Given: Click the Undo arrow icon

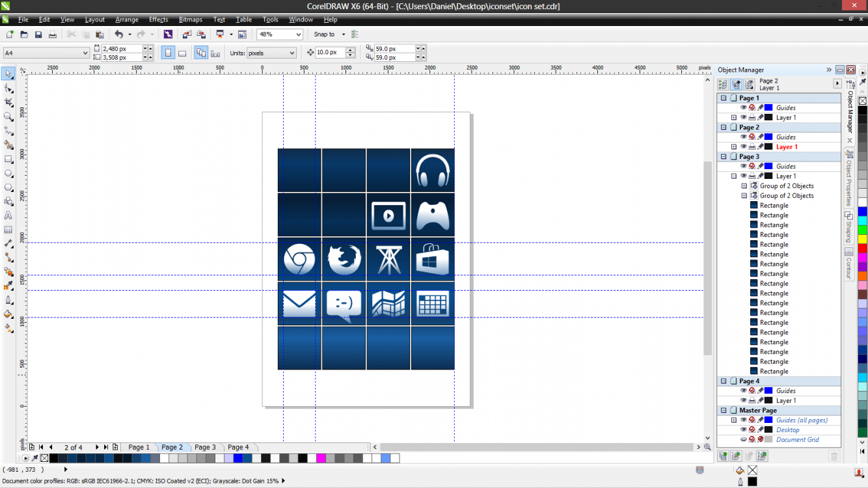Looking at the screenshot, I should tap(118, 34).
